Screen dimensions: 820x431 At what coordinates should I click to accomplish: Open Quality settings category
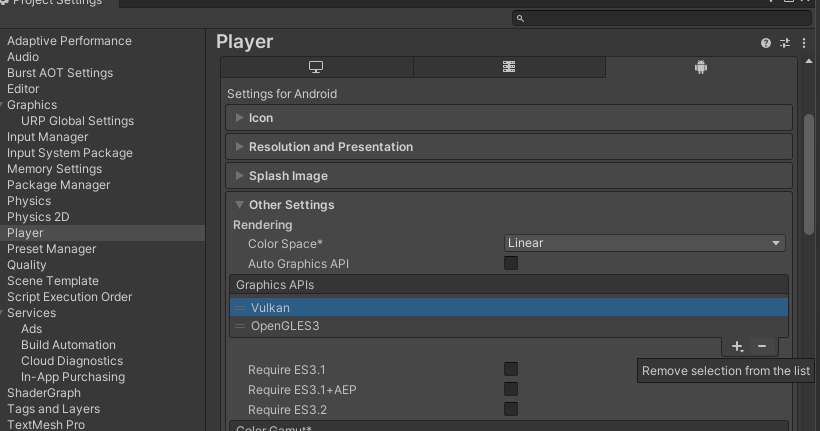(27, 265)
